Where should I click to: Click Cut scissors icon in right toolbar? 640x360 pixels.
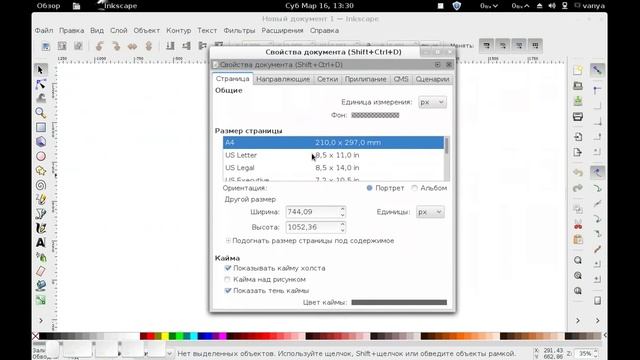pos(578,224)
